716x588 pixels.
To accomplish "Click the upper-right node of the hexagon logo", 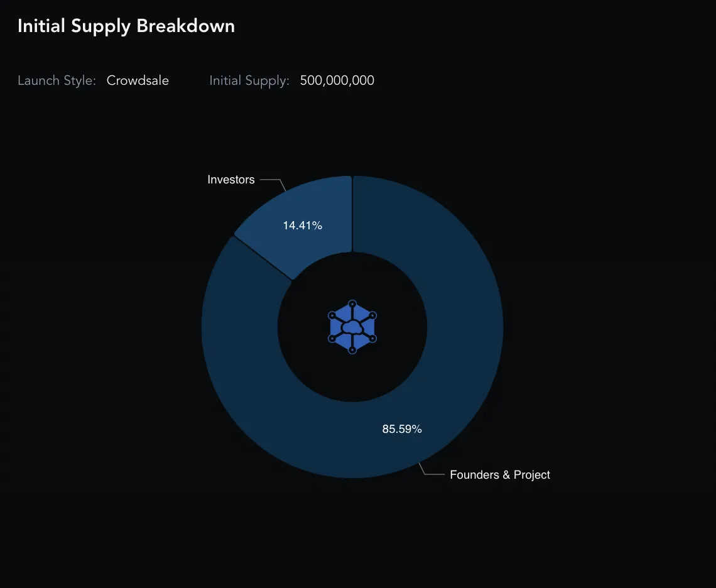I will click(x=372, y=315).
